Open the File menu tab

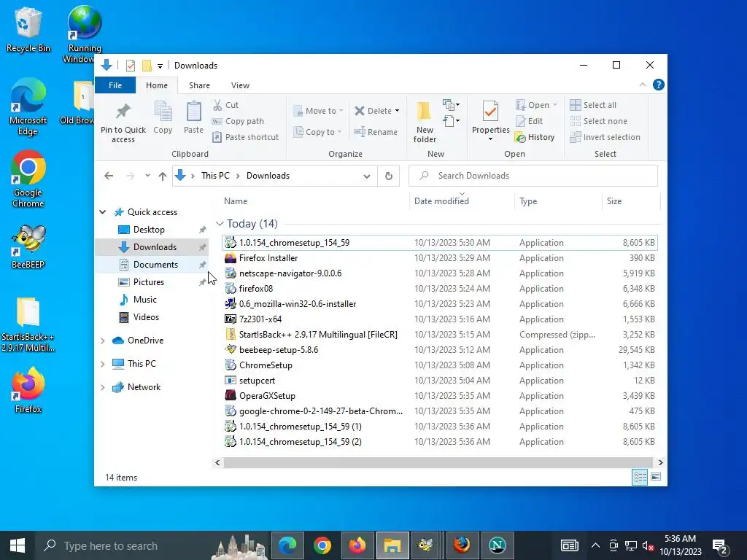[x=115, y=85]
